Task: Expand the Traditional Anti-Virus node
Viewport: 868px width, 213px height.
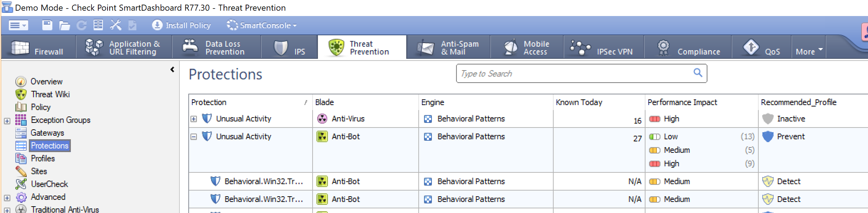Action: coord(7,210)
